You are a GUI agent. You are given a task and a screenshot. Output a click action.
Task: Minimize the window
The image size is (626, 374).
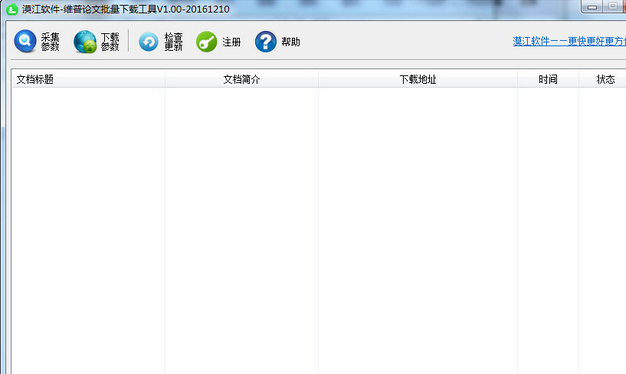tap(592, 6)
